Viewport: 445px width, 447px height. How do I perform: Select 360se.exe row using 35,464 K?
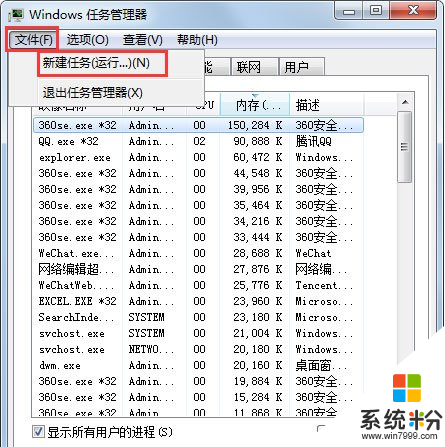tap(198, 205)
